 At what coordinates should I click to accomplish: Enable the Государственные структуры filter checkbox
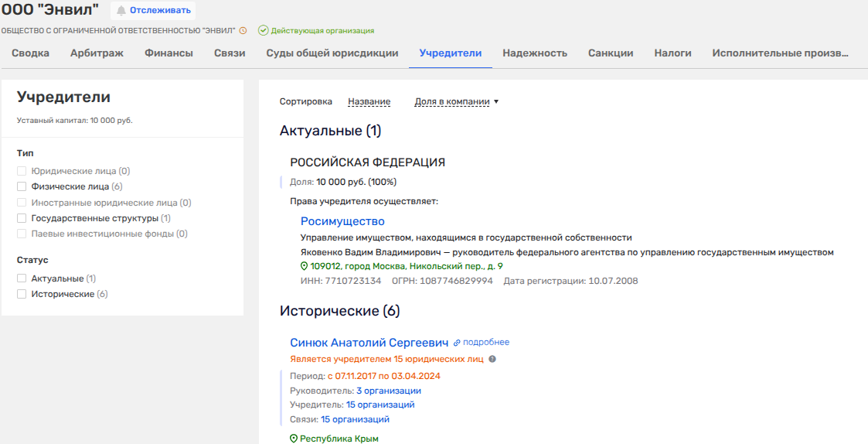pyautogui.click(x=22, y=218)
